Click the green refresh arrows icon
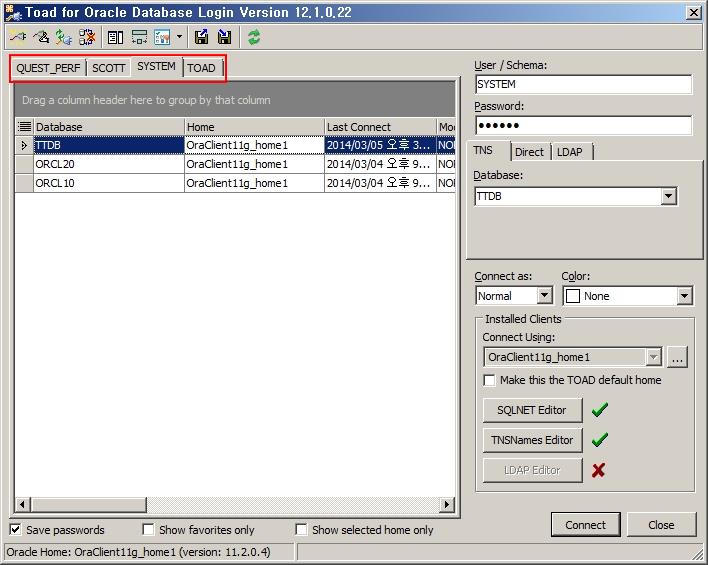708x565 pixels. 254,37
